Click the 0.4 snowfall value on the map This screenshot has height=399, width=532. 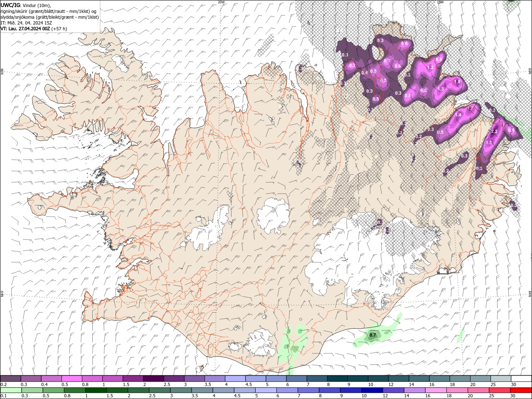point(365,73)
